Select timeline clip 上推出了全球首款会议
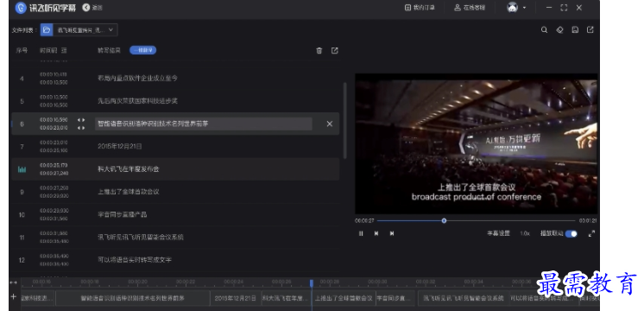The width and height of the screenshot is (644, 311). coord(344,298)
